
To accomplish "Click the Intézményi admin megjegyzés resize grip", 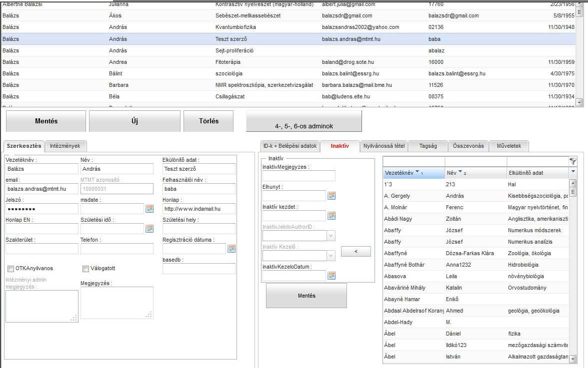I will pyautogui.click(x=74, y=318).
